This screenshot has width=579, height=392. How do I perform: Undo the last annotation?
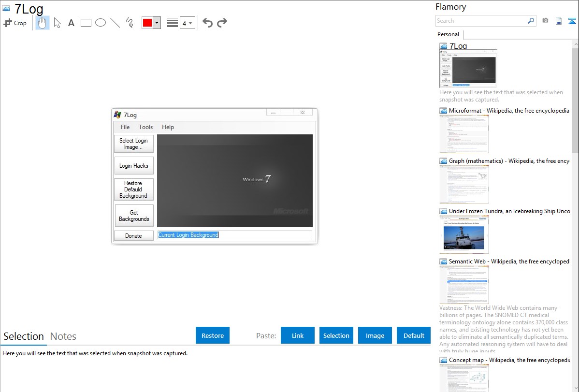click(207, 23)
